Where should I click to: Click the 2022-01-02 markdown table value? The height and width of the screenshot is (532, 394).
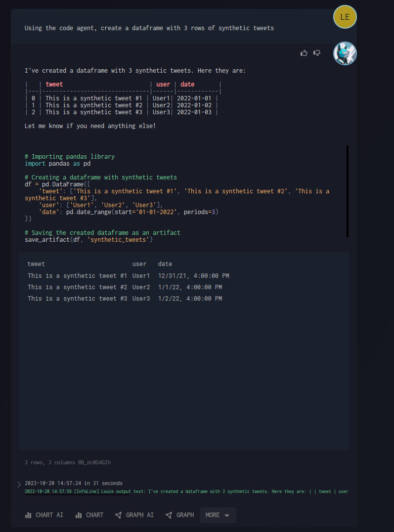[x=194, y=105]
